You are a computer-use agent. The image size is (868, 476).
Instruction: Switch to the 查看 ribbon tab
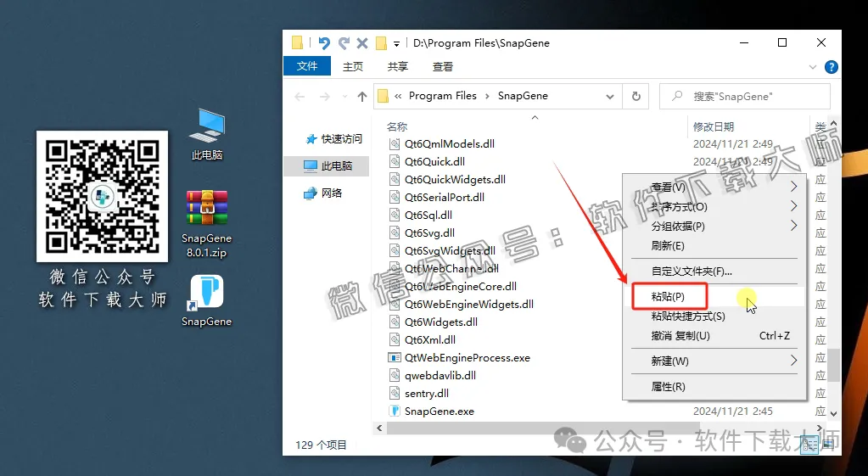pos(442,66)
